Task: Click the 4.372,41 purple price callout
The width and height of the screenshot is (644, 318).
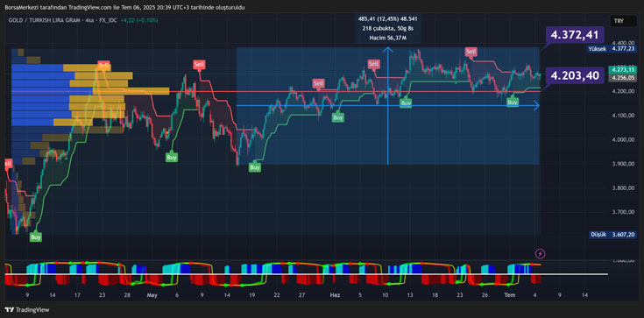Action: click(575, 35)
